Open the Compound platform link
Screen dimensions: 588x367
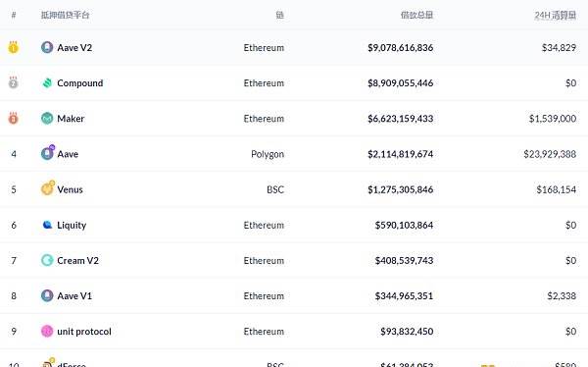pos(80,83)
